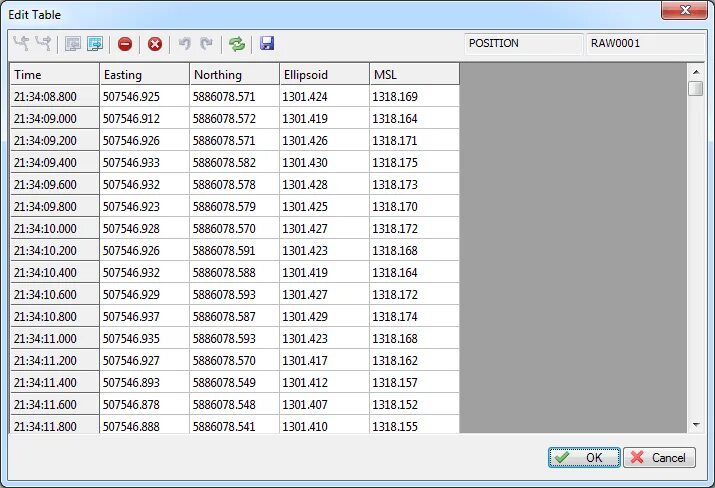
Task: Click Northing cell 5886078.572
Action: tap(234, 118)
